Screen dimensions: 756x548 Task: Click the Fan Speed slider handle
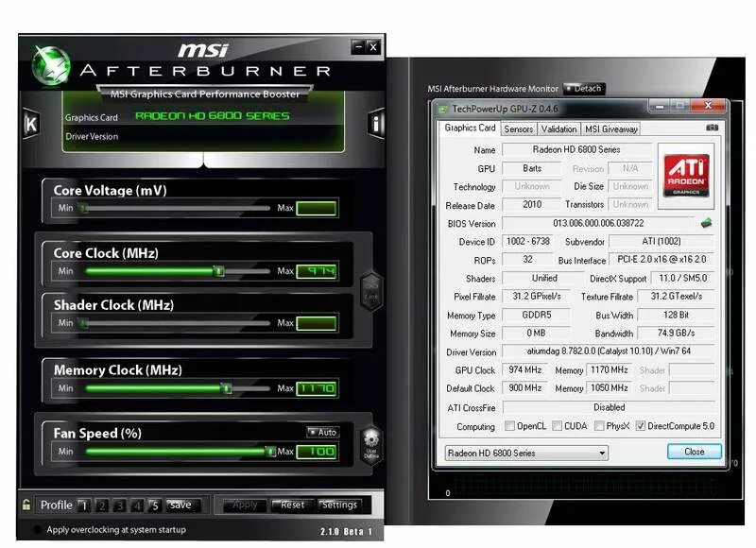(270, 452)
